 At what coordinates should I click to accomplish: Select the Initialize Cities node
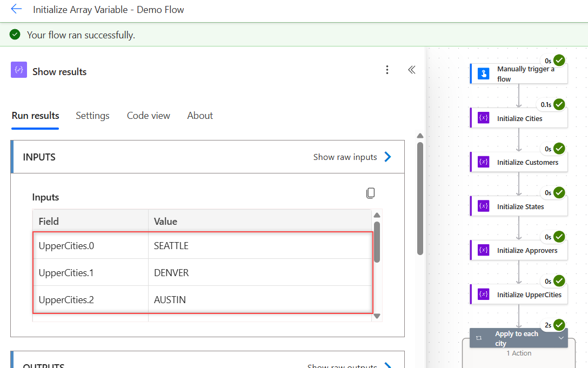(519, 118)
